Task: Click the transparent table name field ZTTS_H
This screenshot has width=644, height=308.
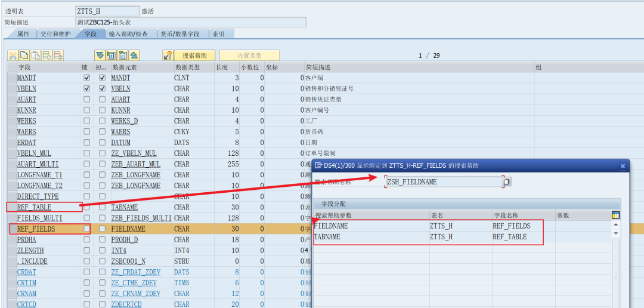Action: pyautogui.click(x=107, y=11)
